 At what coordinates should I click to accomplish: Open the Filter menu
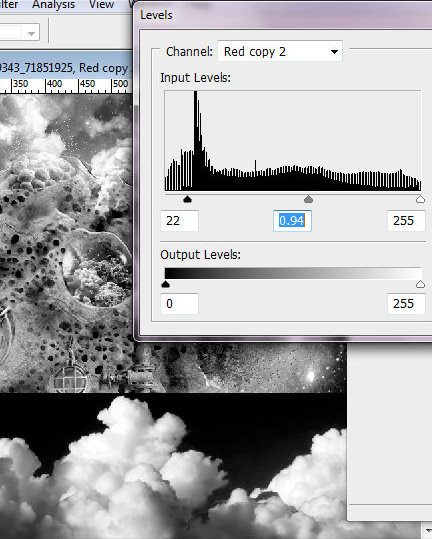9,5
